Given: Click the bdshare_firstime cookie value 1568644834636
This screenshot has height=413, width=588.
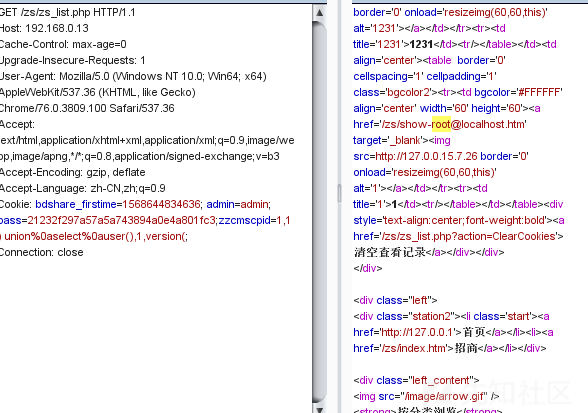Looking at the screenshot, I should point(161,204).
